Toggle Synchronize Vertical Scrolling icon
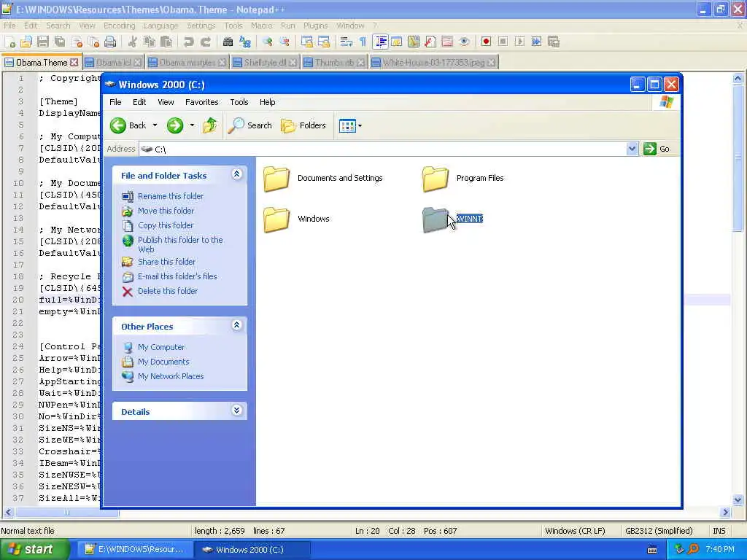Screen dimensions: 747x560 [x=307, y=42]
